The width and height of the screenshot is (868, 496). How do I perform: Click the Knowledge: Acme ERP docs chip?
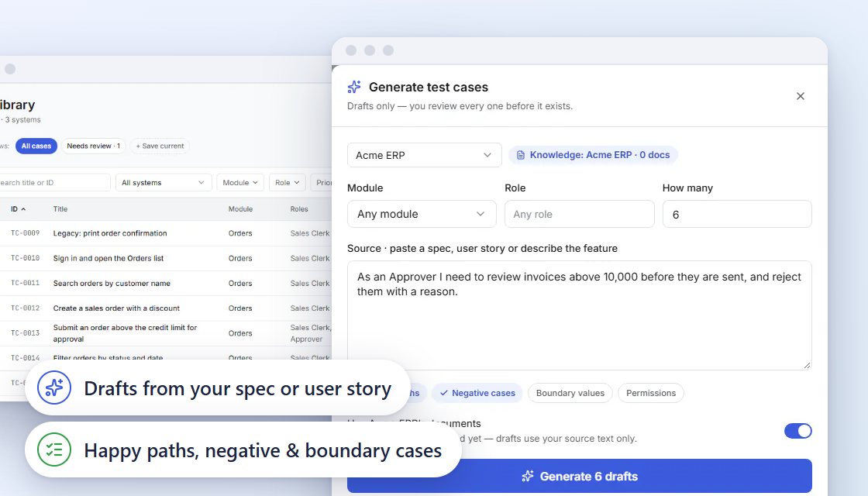[x=593, y=155]
